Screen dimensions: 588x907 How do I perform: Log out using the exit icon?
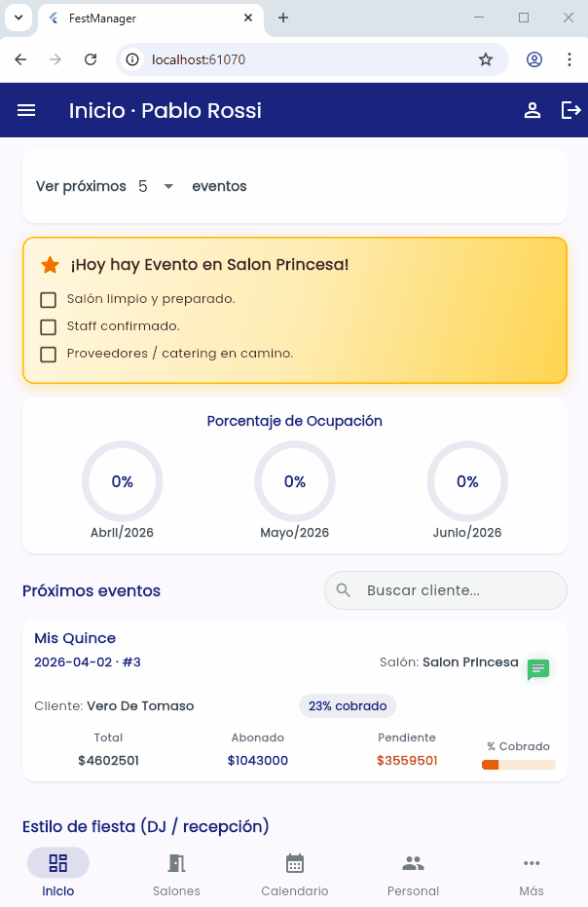click(570, 110)
